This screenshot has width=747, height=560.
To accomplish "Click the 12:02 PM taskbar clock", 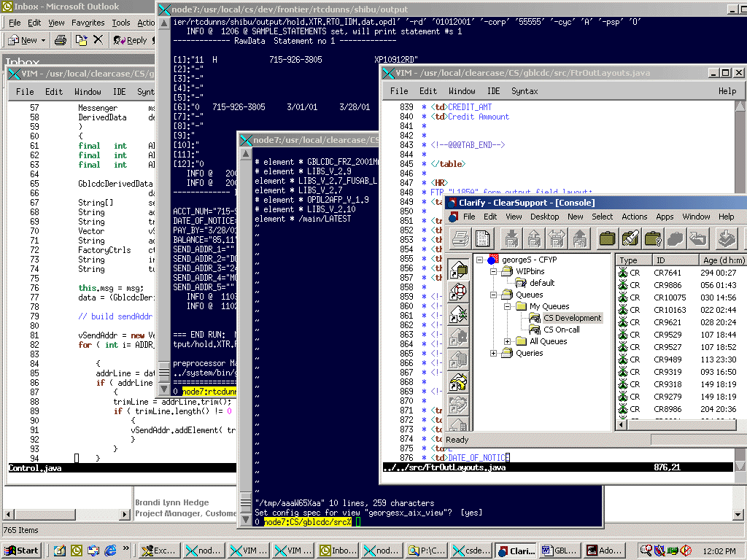I will 719,551.
